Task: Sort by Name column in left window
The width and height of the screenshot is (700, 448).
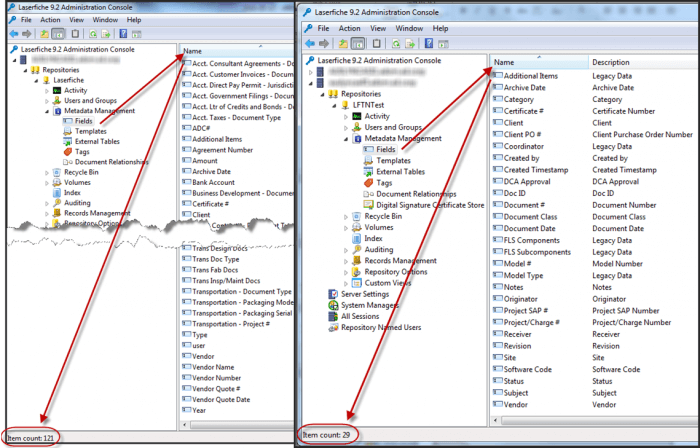Action: tap(237, 51)
